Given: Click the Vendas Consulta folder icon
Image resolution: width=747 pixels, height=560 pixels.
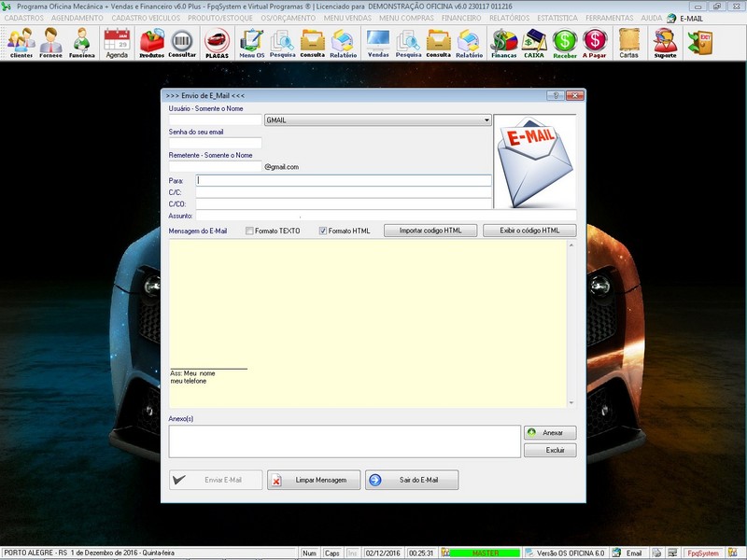Looking at the screenshot, I should pos(438,42).
